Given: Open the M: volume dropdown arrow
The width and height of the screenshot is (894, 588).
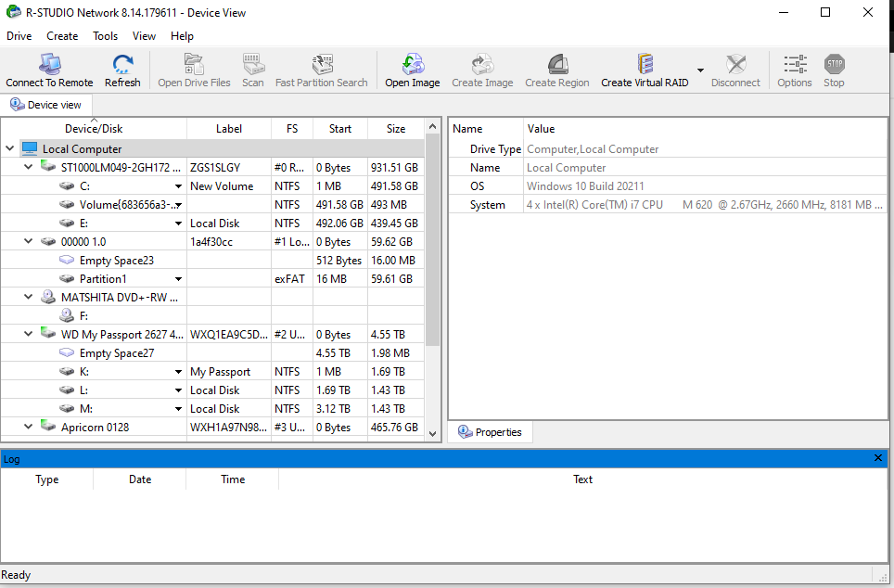Looking at the screenshot, I should tap(178, 409).
